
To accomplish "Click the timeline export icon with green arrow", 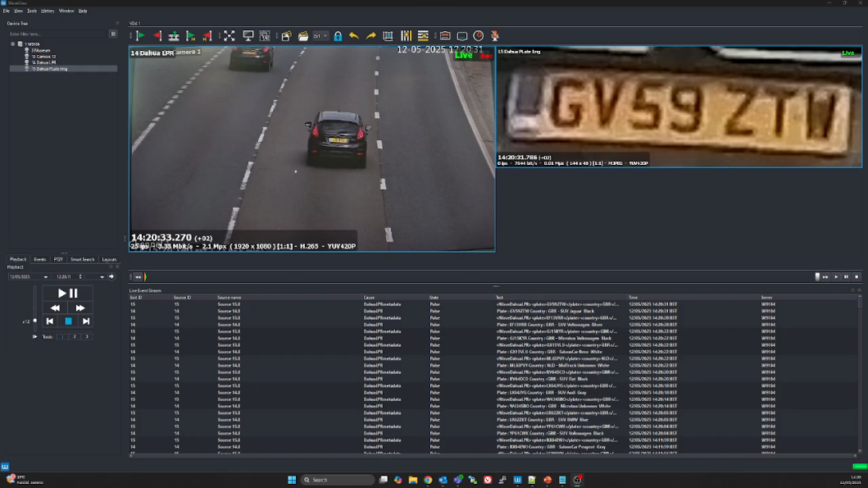I will click(x=174, y=36).
